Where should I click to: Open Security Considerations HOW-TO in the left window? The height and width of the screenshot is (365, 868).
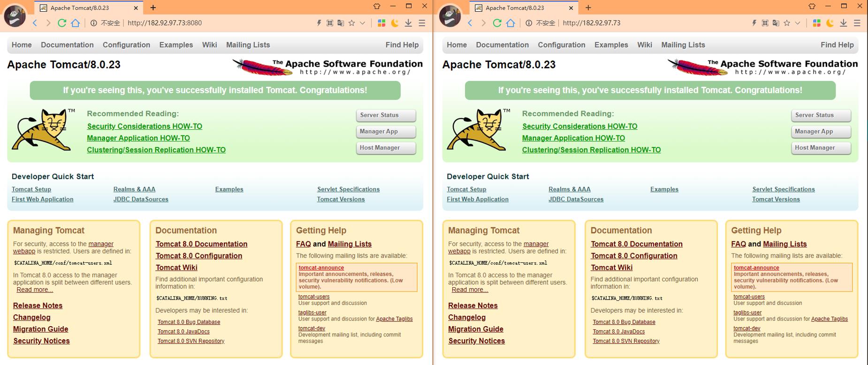coord(145,127)
